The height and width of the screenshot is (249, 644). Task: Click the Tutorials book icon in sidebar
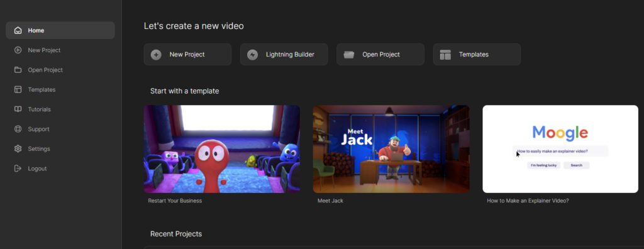click(x=18, y=109)
